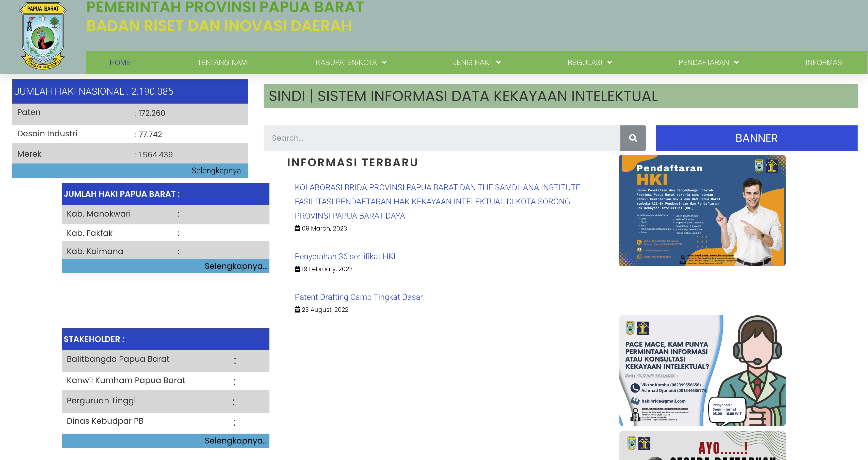868x460 pixels.
Task: Click the phone icon on the consultation banner
Action: click(635, 388)
